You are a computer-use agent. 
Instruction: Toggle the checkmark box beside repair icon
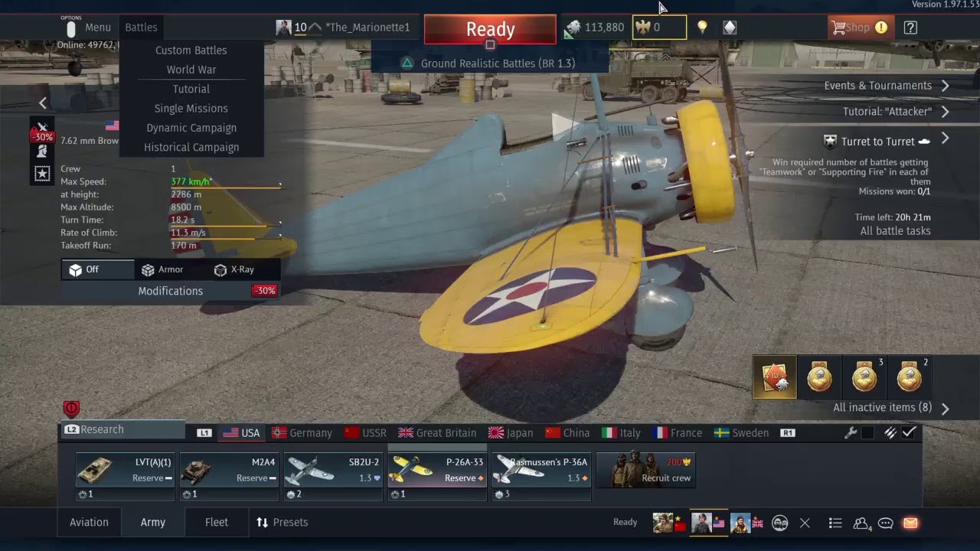909,433
